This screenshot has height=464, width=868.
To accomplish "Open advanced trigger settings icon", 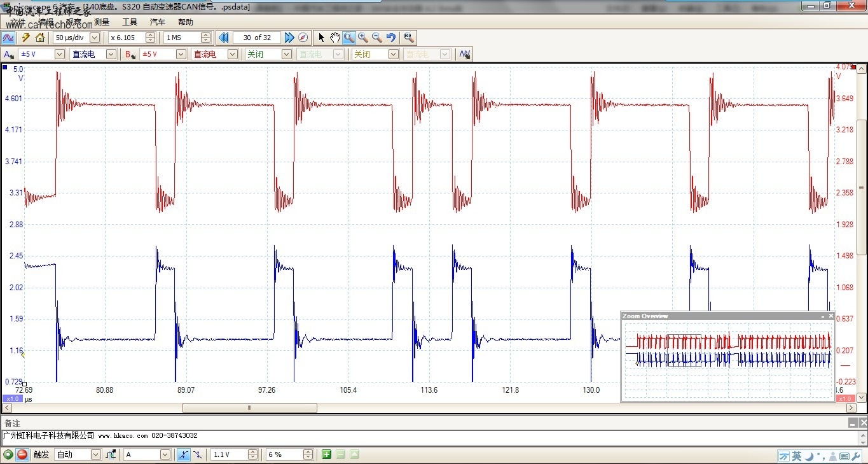I will [x=111, y=454].
